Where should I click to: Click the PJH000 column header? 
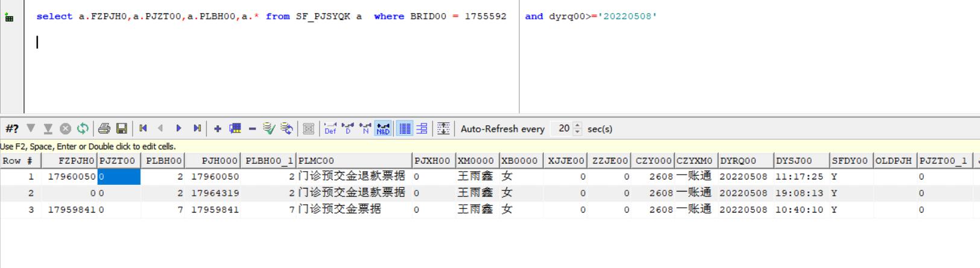[x=212, y=161]
